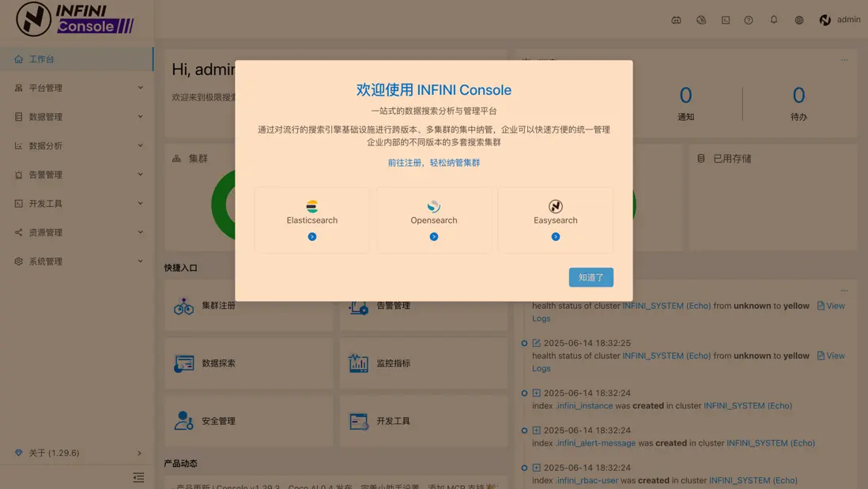Viewport: 868px width, 489px height.
Task: Open .infini_alert-message index link
Action: click(x=595, y=443)
